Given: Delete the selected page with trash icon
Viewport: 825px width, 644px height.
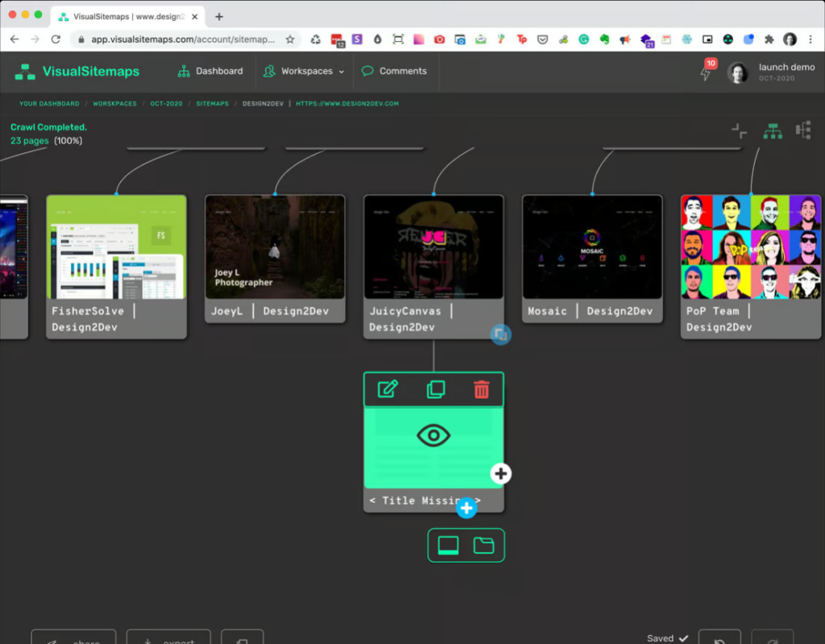Looking at the screenshot, I should pyautogui.click(x=482, y=389).
